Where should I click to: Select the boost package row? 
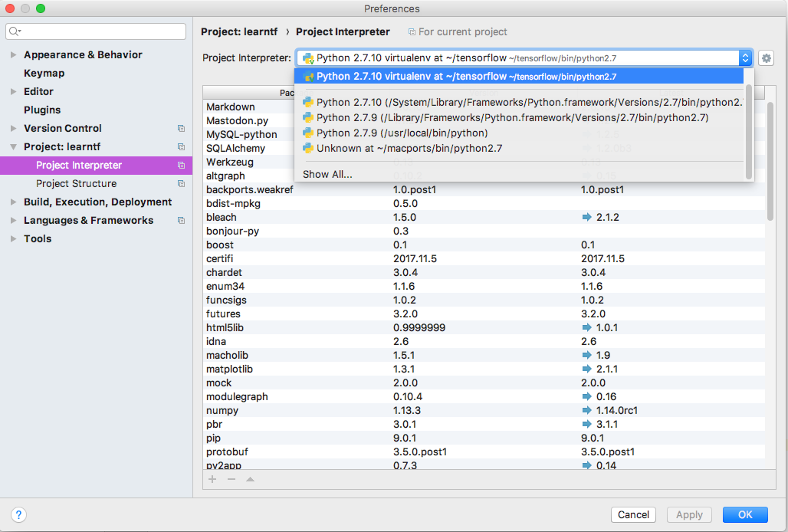coord(484,245)
